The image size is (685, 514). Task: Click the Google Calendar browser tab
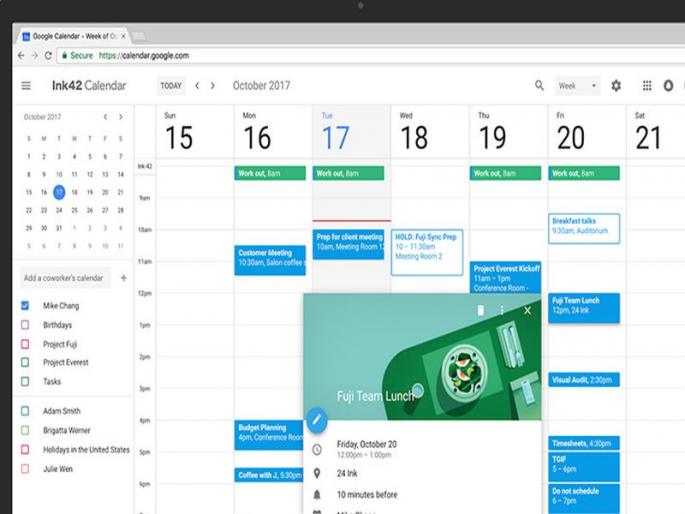[x=74, y=36]
